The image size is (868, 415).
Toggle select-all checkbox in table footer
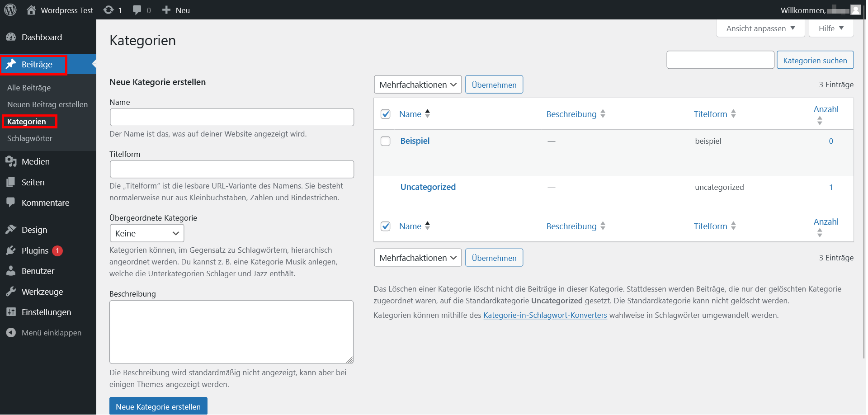coord(385,226)
